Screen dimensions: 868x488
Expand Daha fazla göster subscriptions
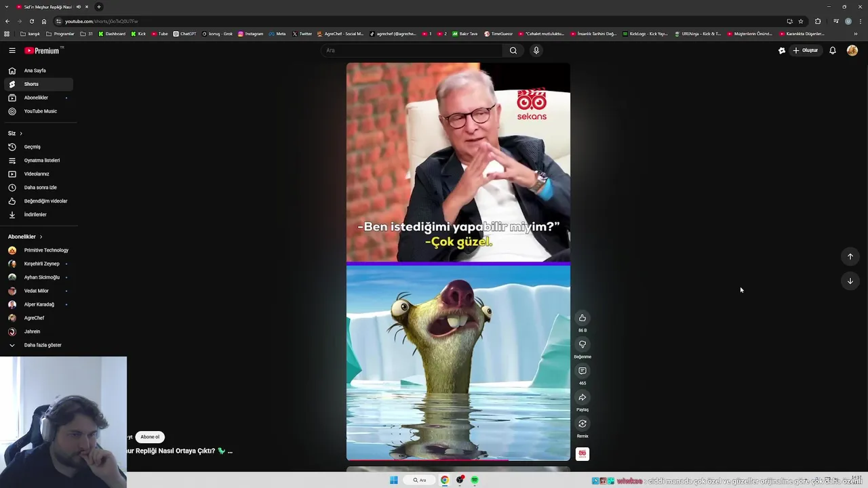[38, 345]
